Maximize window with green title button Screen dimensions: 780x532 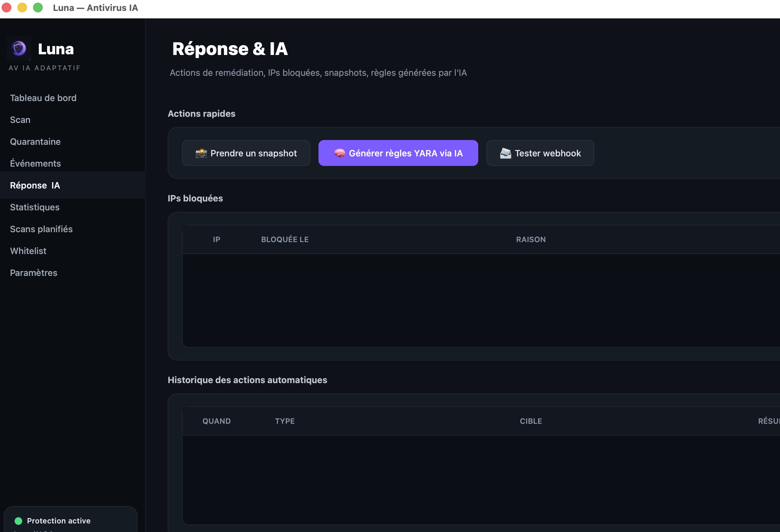pyautogui.click(x=38, y=8)
